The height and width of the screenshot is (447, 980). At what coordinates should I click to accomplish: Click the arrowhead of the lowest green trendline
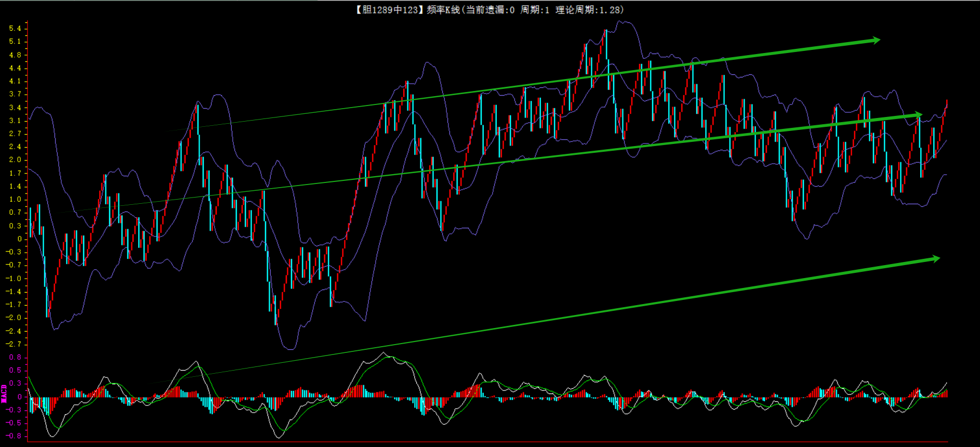pyautogui.click(x=936, y=259)
